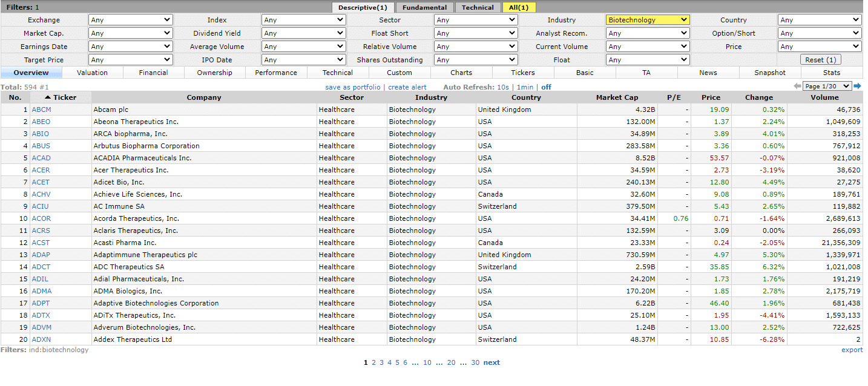Viewport: 868px width, 386px height.
Task: Go to the next page with the blue right arrow
Action: (857, 87)
